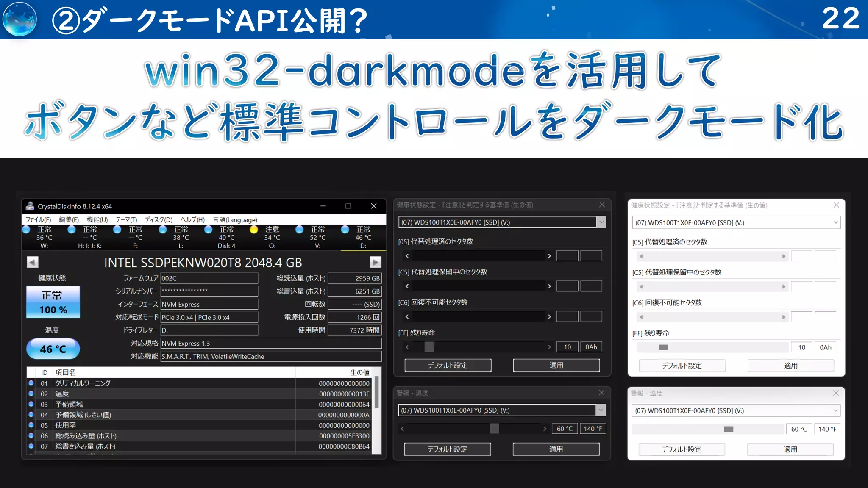
Task: Click the 電源投入回数 1266 回 value
Action: (355, 317)
